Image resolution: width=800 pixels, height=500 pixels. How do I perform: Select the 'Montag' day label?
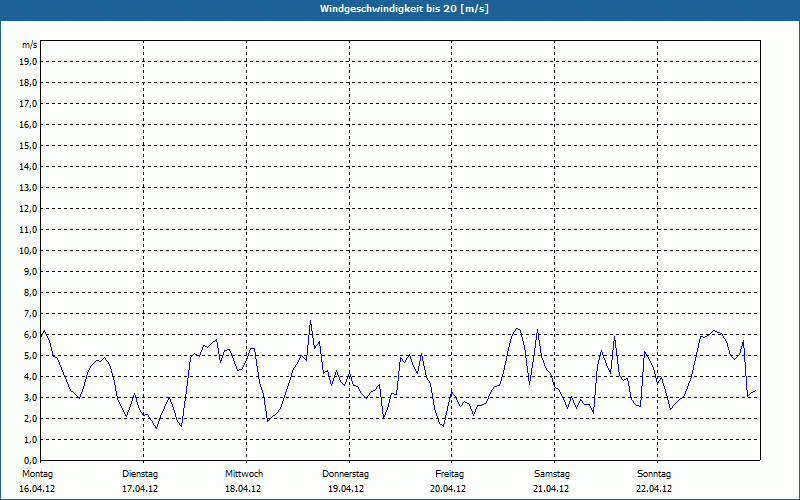pos(37,474)
